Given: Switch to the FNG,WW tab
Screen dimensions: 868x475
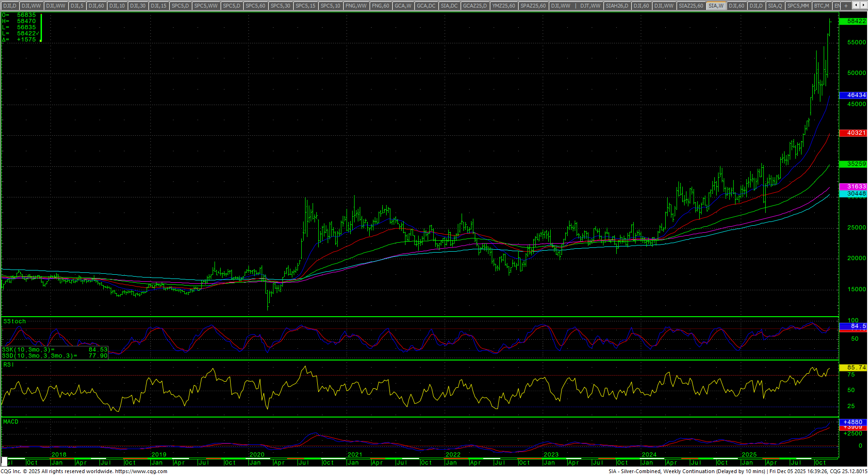Looking at the screenshot, I should pos(356,6).
